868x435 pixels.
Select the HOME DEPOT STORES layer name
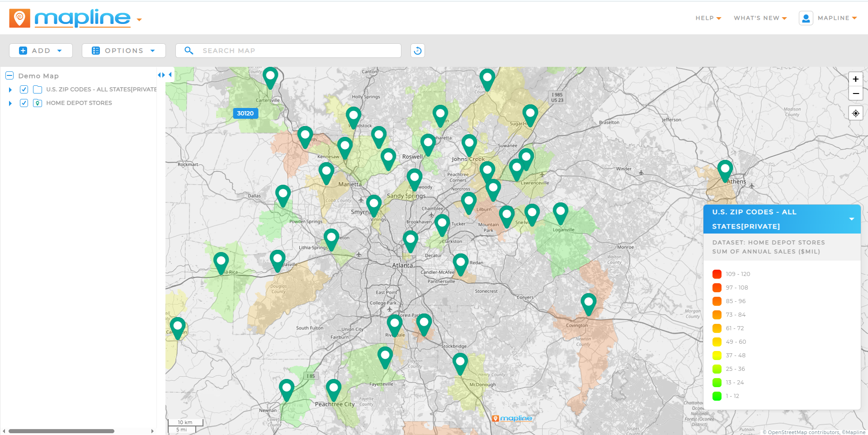tap(79, 103)
